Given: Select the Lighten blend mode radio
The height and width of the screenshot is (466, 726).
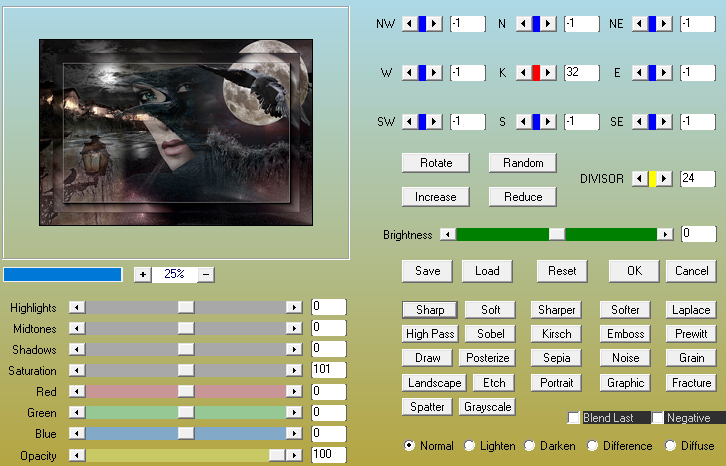Looking at the screenshot, I should tap(470, 446).
